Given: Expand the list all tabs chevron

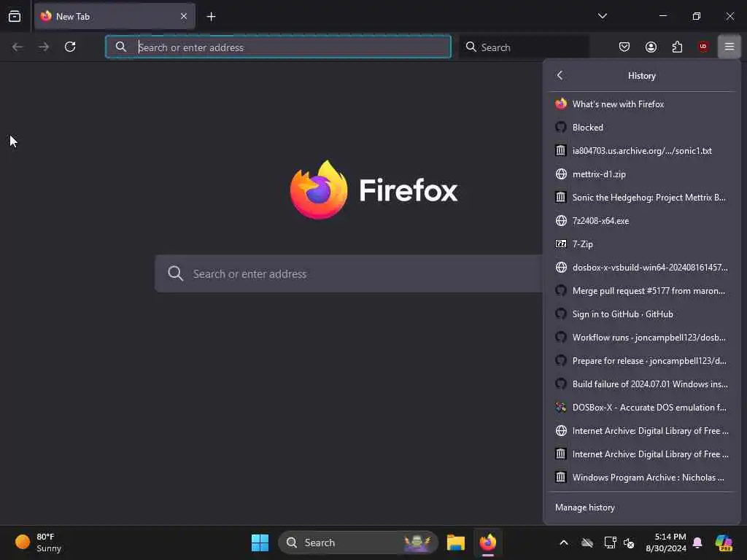Looking at the screenshot, I should click(x=602, y=16).
